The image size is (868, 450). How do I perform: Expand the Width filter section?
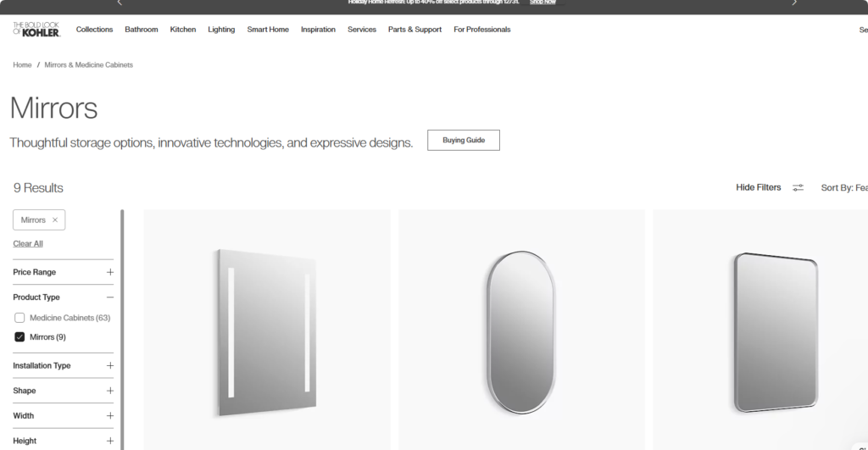coord(63,416)
